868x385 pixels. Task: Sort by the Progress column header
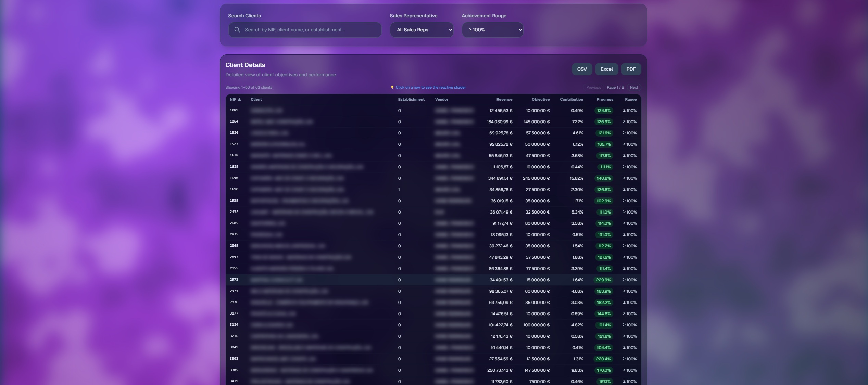click(x=605, y=99)
